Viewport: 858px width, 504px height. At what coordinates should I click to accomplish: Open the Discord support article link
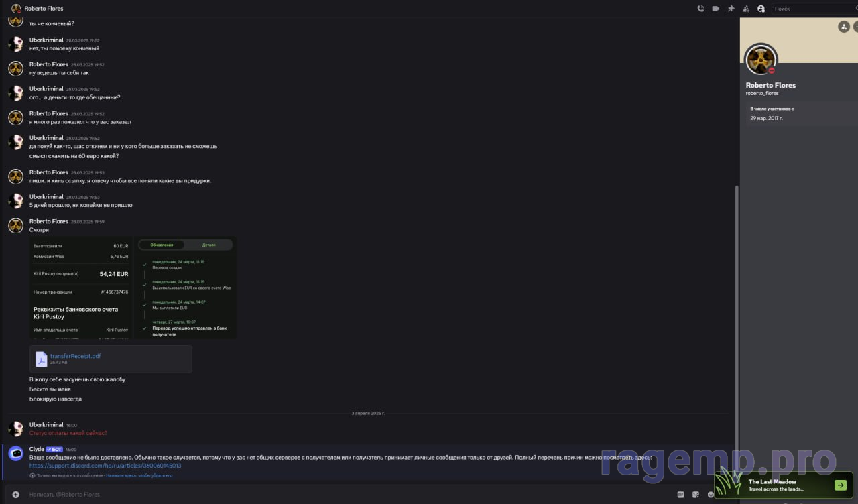[105, 465]
